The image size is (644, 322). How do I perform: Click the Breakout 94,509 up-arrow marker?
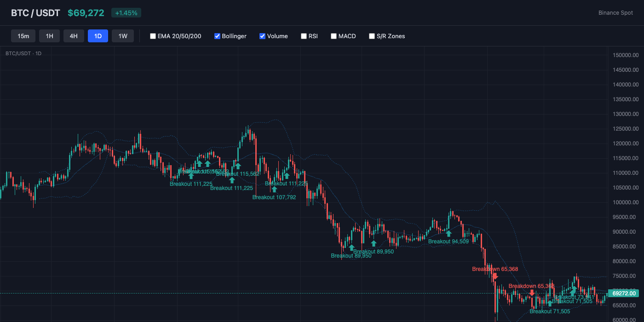(448, 234)
